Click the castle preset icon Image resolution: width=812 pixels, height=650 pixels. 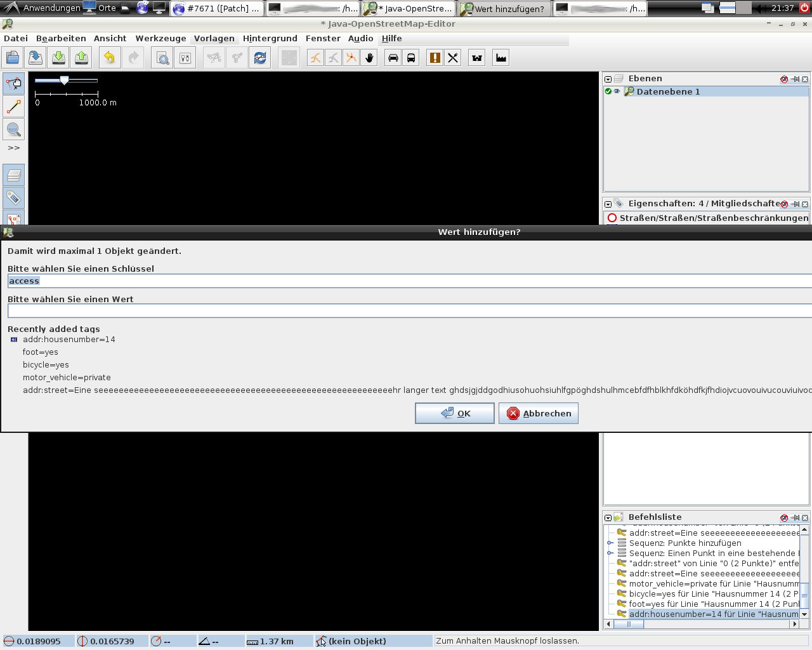coord(477,58)
